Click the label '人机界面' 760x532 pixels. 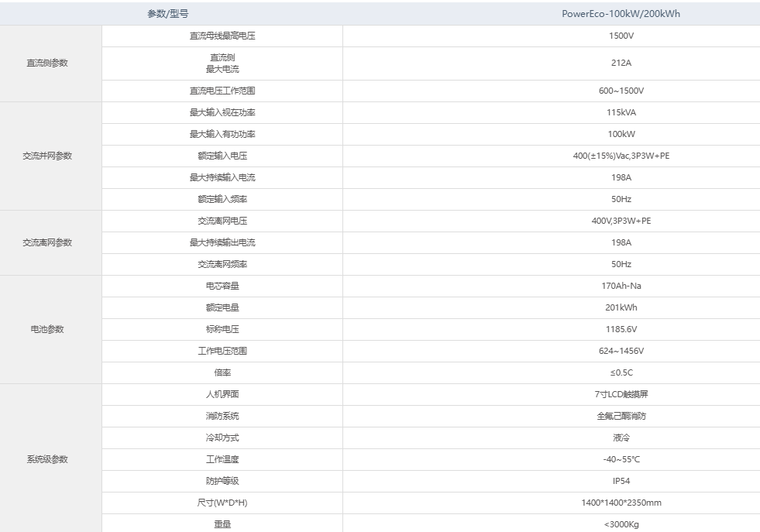[222, 395]
